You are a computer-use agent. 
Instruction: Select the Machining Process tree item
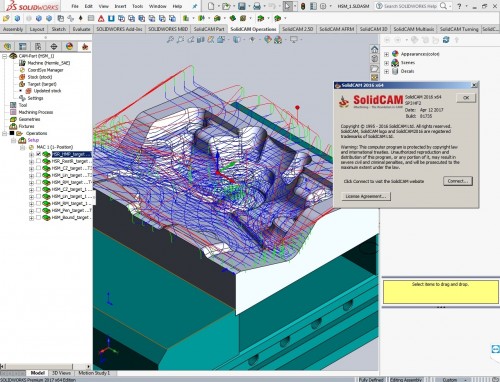(36, 112)
